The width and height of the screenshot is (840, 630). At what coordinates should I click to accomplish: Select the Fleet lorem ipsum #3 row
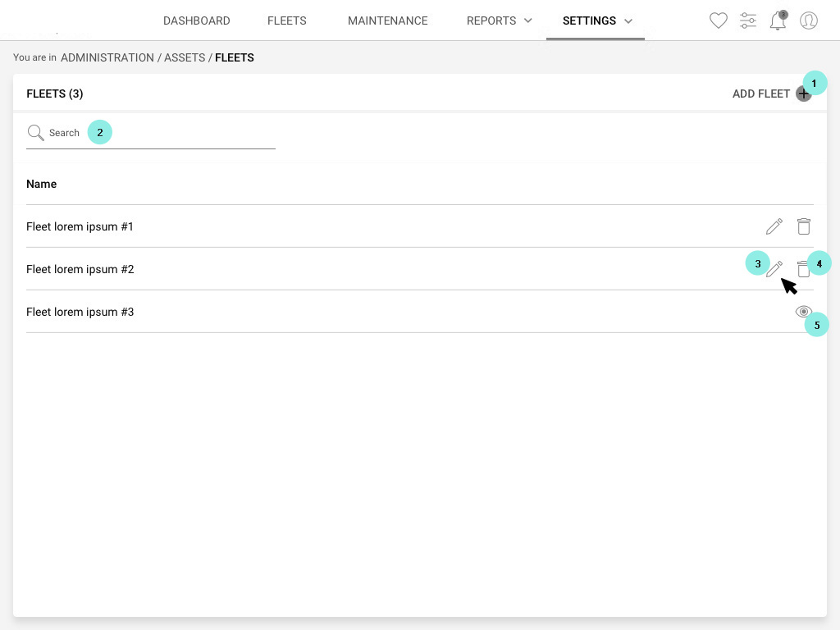pos(419,312)
